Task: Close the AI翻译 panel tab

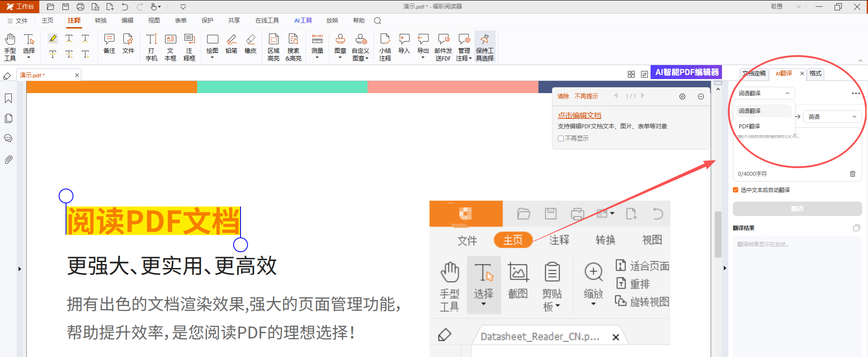Action: point(802,73)
